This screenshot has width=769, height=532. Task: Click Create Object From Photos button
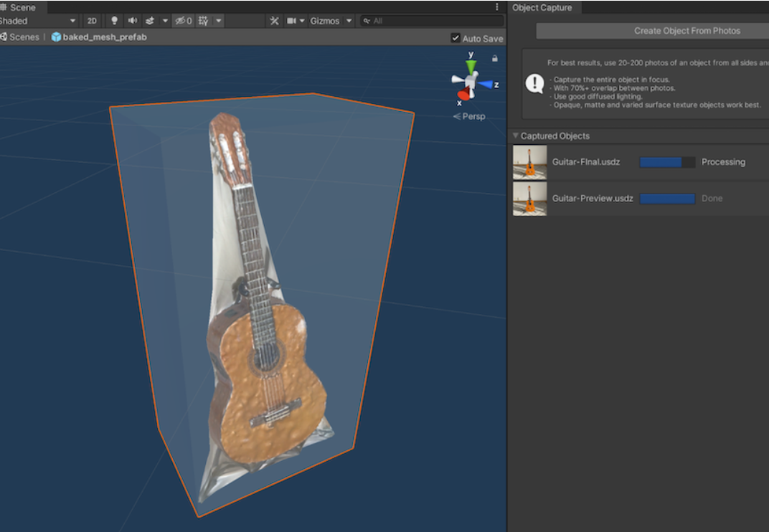tap(687, 31)
